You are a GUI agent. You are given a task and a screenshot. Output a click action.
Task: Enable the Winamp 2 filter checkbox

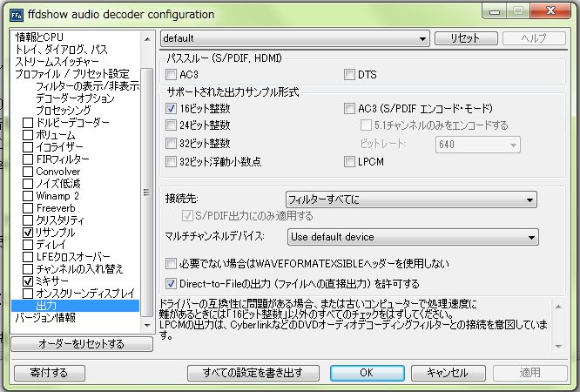(x=28, y=196)
